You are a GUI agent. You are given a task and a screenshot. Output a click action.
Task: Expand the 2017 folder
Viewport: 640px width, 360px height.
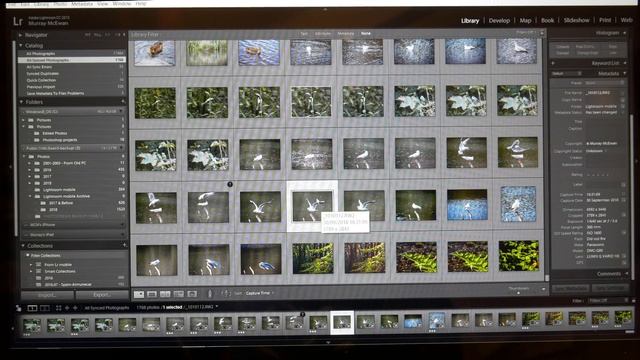click(x=30, y=177)
